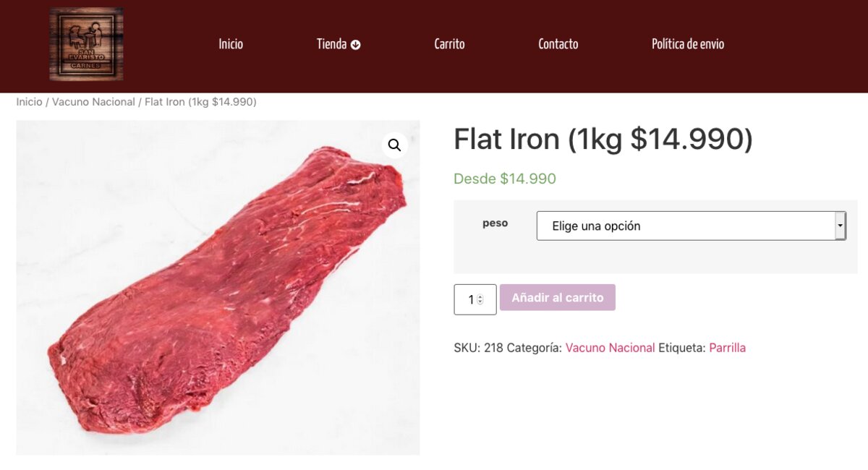This screenshot has width=868, height=470.
Task: Open the Vacuno Nacional category link
Action: pos(610,348)
